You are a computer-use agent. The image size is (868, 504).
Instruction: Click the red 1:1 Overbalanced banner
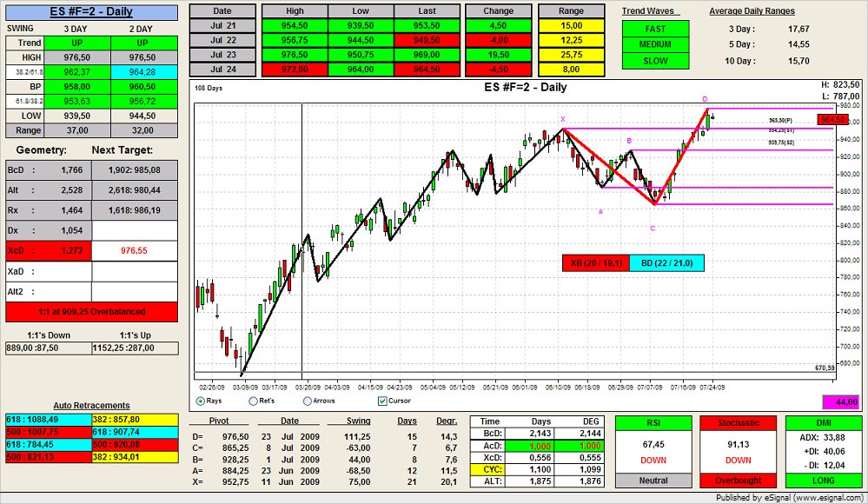[x=91, y=311]
